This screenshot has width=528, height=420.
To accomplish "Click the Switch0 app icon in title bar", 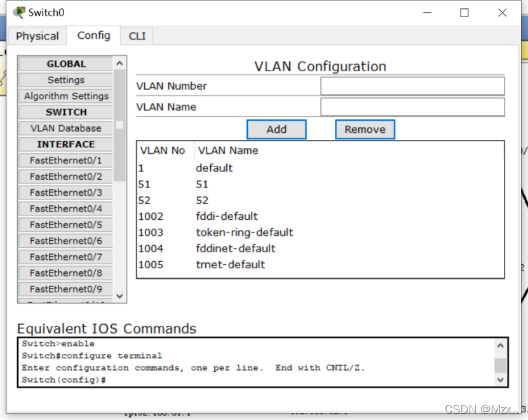I will tap(19, 13).
